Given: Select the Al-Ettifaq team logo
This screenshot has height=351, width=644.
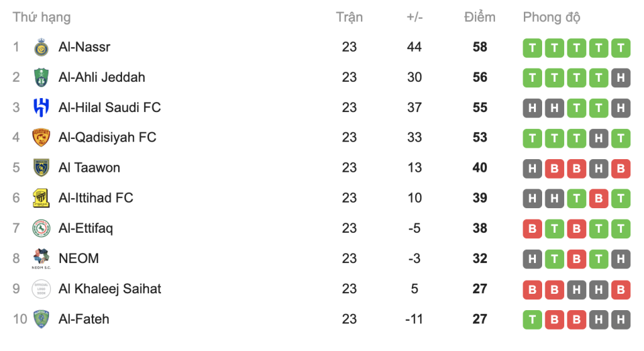Looking at the screenshot, I should 41,228.
